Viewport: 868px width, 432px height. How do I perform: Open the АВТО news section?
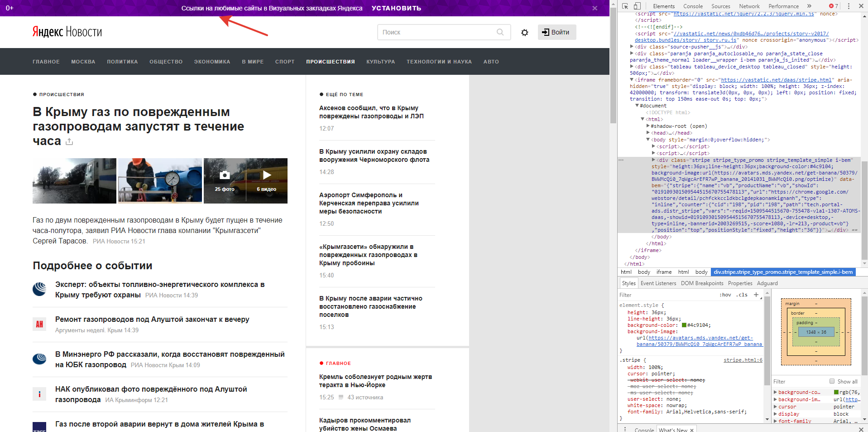pyautogui.click(x=491, y=62)
